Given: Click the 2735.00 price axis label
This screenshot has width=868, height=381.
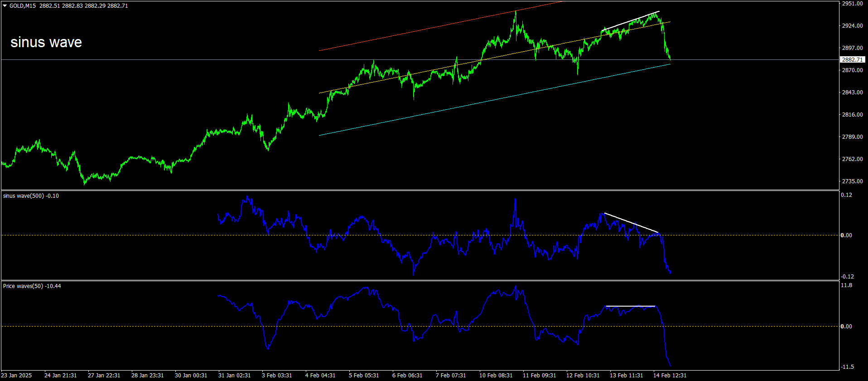Looking at the screenshot, I should (852, 181).
